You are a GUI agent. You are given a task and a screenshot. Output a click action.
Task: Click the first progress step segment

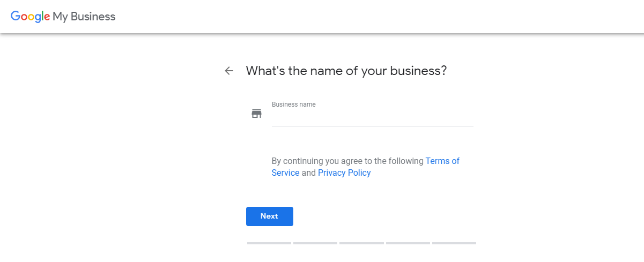tap(269, 243)
